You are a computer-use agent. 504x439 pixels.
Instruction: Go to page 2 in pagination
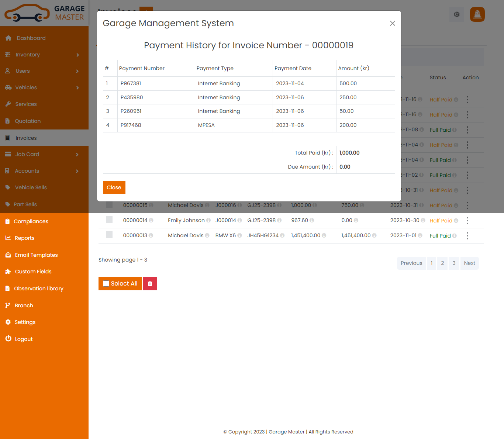tap(442, 263)
